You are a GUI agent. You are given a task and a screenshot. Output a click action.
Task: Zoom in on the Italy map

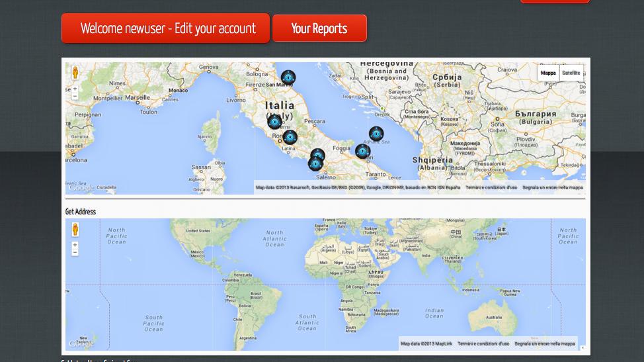pyautogui.click(x=75, y=89)
